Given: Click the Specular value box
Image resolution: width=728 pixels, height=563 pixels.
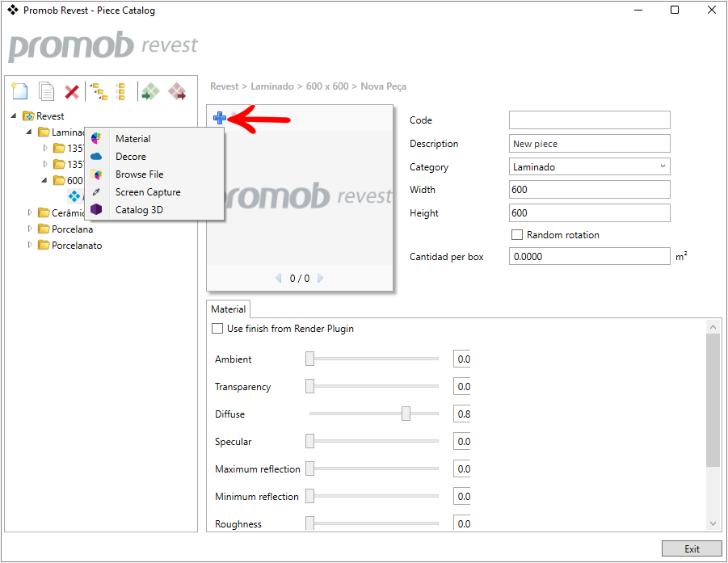Looking at the screenshot, I should (462, 441).
